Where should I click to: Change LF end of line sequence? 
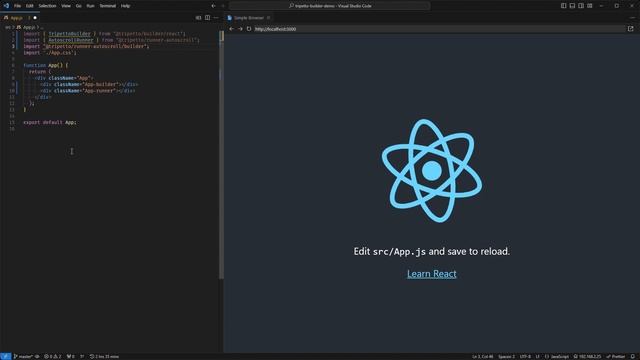pyautogui.click(x=538, y=356)
